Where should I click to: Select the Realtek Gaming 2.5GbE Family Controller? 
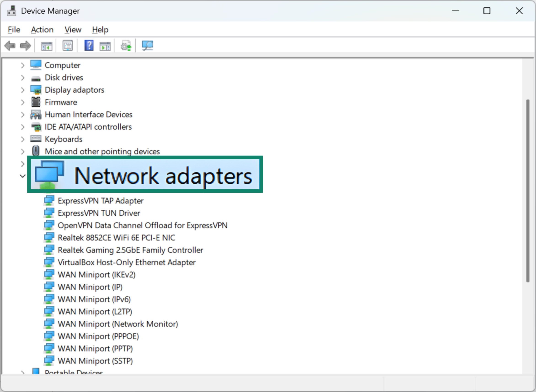pos(130,250)
